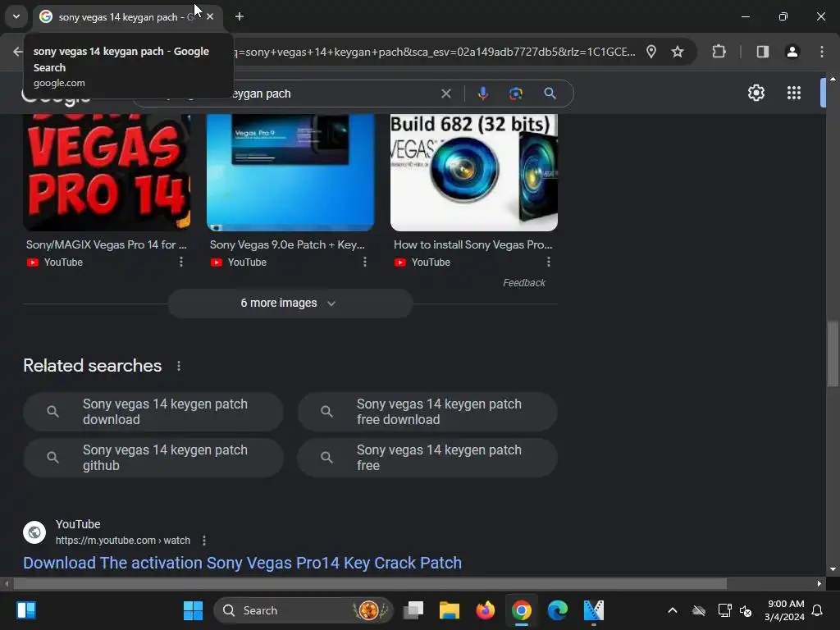Viewport: 840px width, 630px height.
Task: Open Download The activation Sony Vegas Pro14 link
Action: point(242,563)
